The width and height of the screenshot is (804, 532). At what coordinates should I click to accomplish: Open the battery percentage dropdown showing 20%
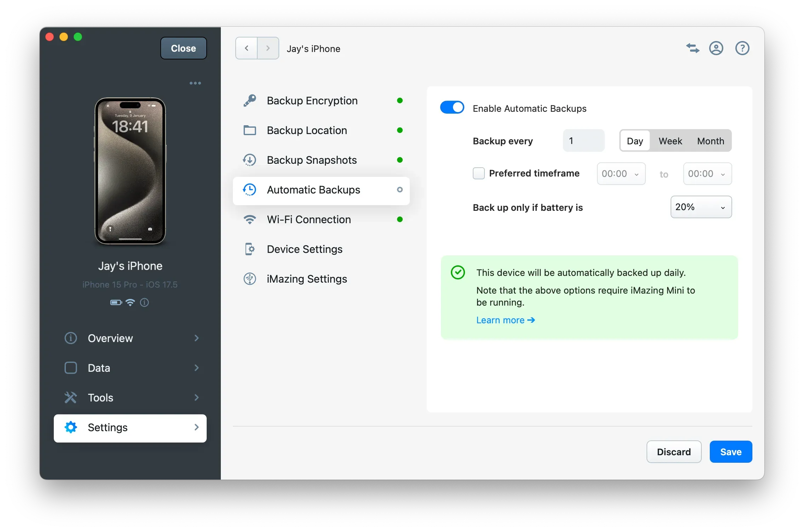[701, 207]
